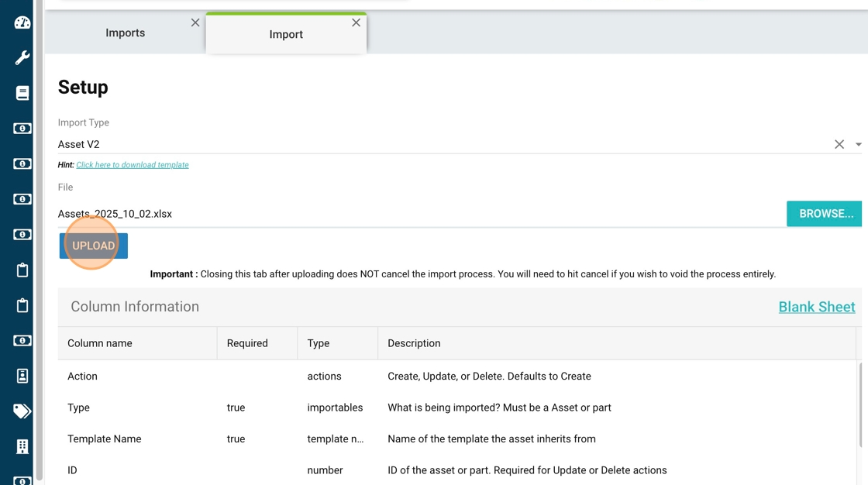Open the dashboard gauge icon in sidebar
The image size is (868, 485).
(22, 22)
